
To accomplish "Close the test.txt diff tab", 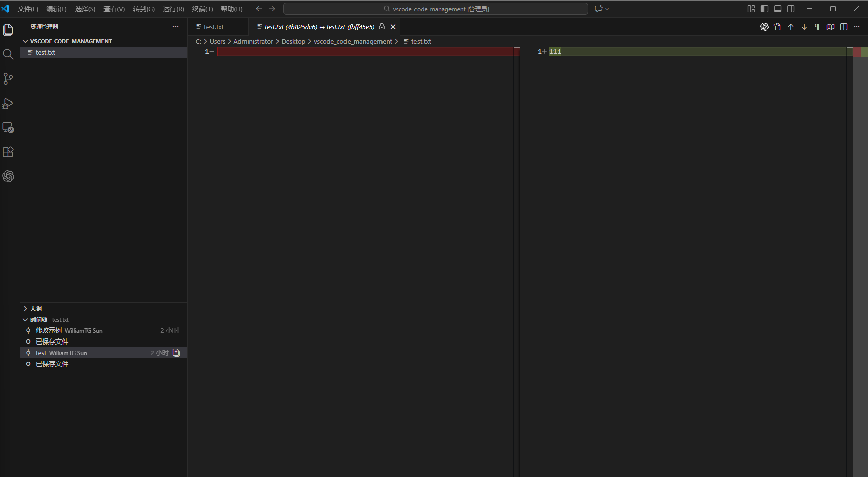I will coord(393,27).
